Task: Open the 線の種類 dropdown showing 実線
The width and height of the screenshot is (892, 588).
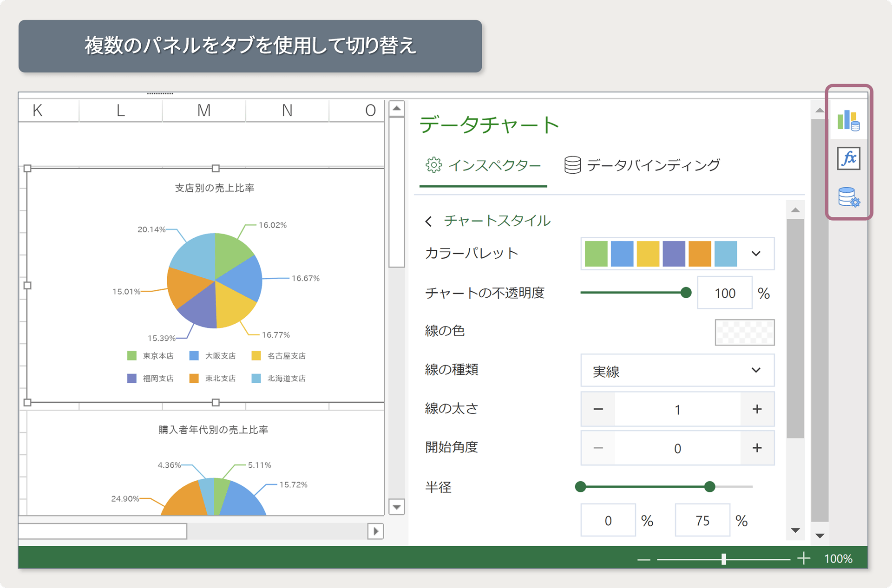Action: (677, 371)
